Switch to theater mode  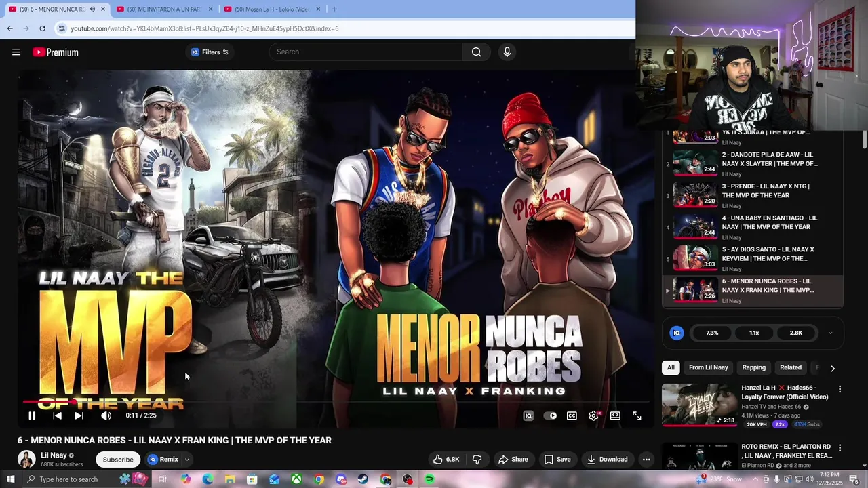[615, 415]
